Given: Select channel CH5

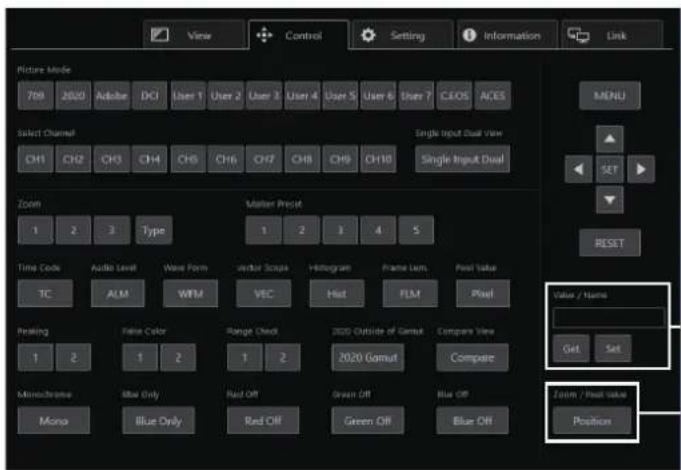Looking at the screenshot, I should tap(188, 159).
